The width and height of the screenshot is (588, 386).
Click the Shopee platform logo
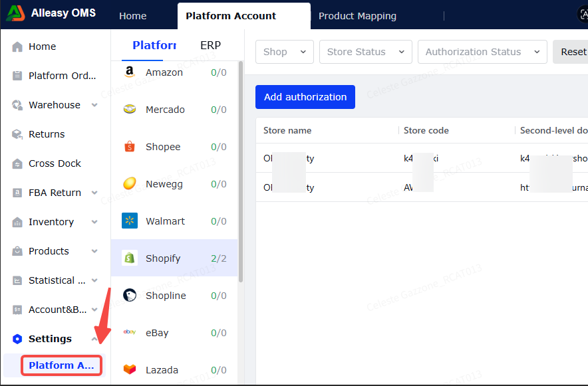(130, 146)
